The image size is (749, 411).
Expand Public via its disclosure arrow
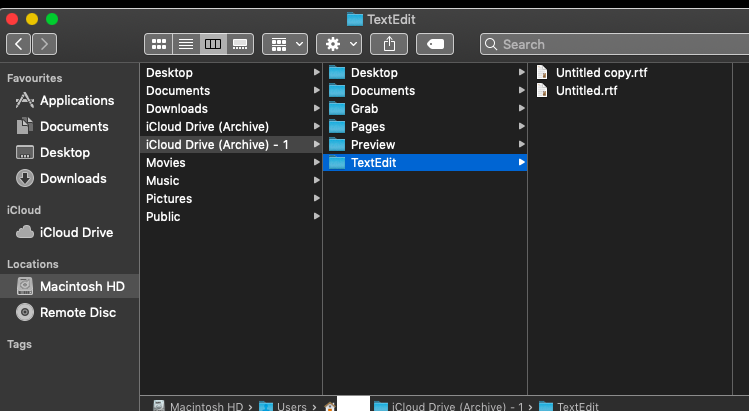coord(316,216)
